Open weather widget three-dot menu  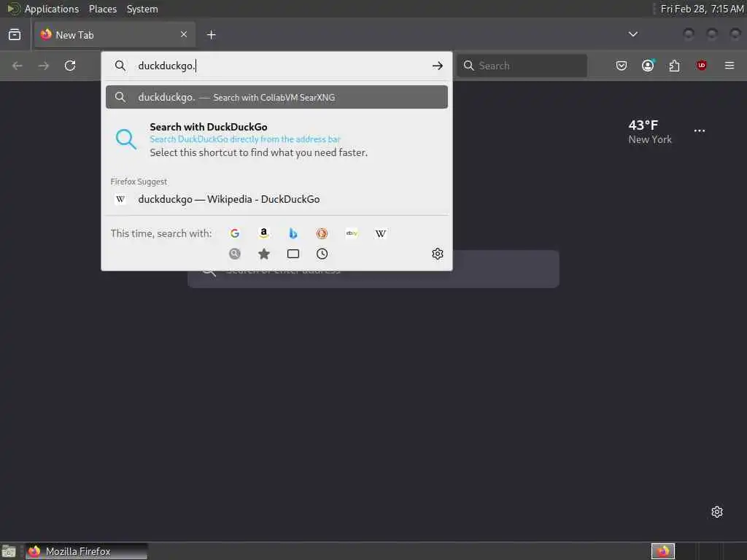[x=700, y=131]
